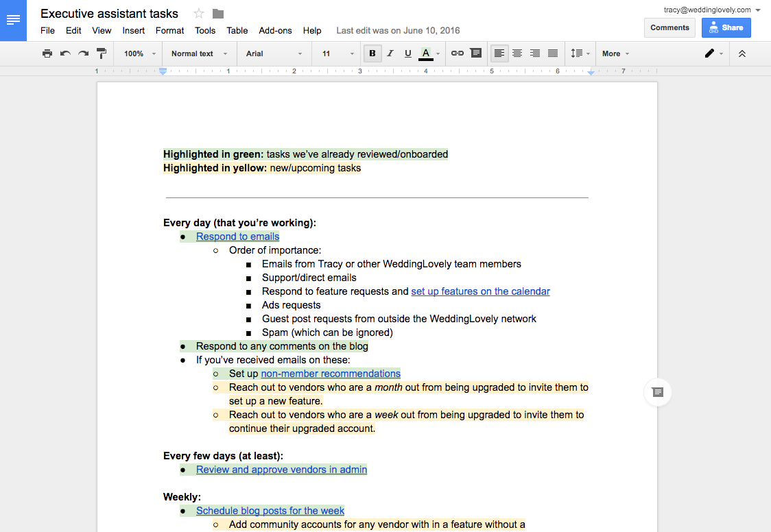Switch editing mode with the pencil icon
The image size is (771, 532).
click(713, 53)
